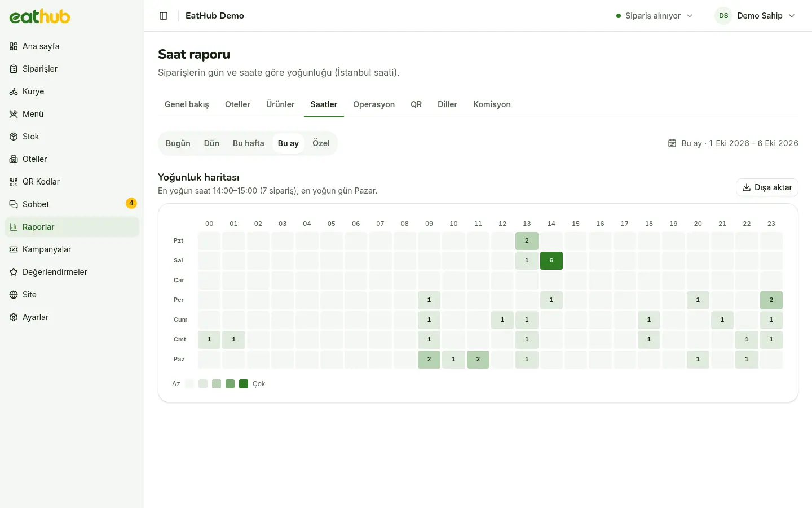Click the lightest legend swatch beside Az
812x508 pixels.
[189, 384]
